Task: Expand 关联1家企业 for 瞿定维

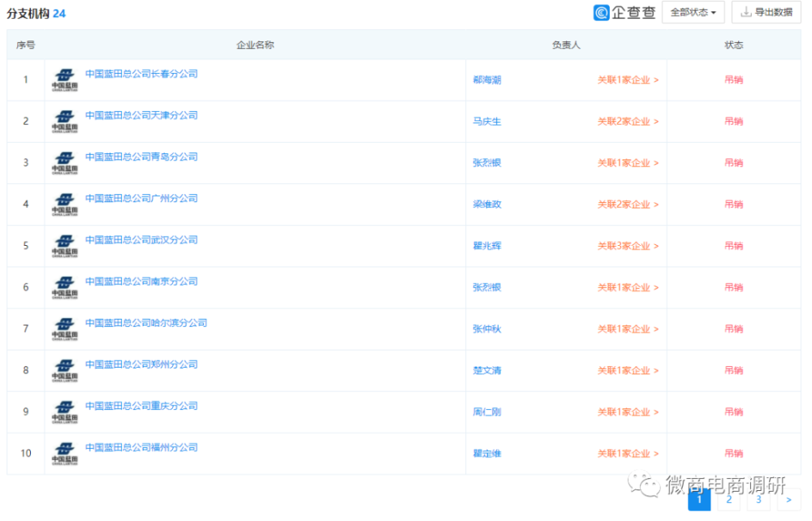Action: [x=628, y=454]
